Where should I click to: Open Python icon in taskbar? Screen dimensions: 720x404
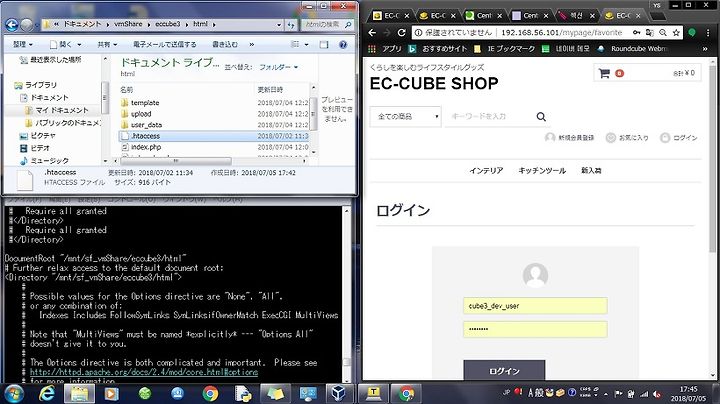coord(243,393)
